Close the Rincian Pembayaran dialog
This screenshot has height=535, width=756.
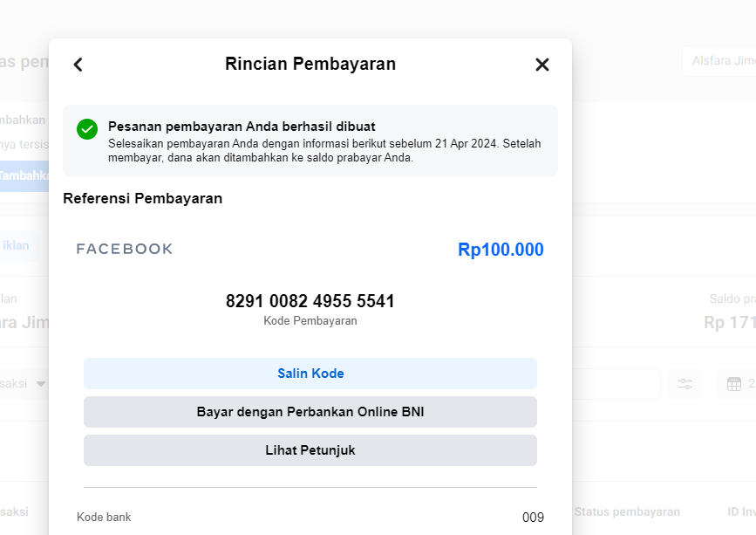coord(542,65)
